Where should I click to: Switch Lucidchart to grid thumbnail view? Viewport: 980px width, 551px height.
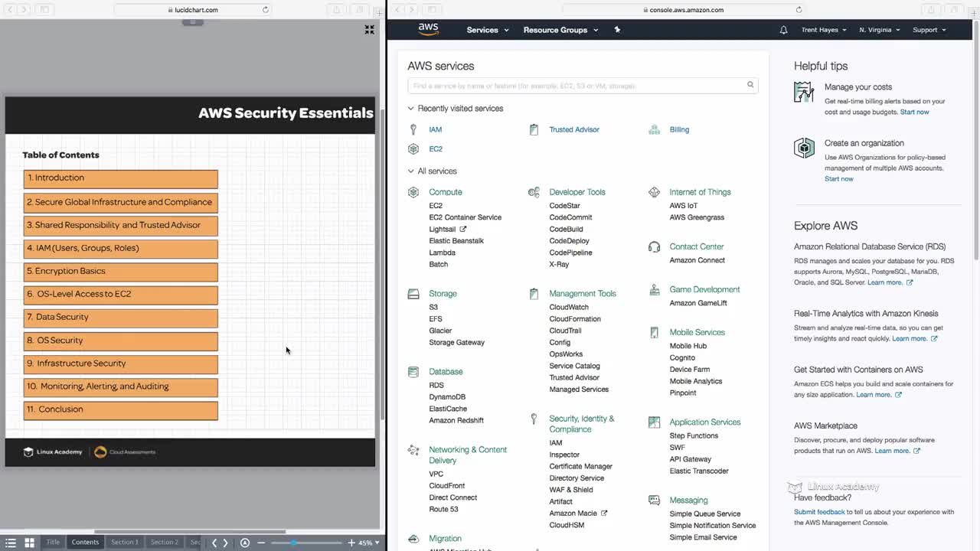[x=29, y=543]
